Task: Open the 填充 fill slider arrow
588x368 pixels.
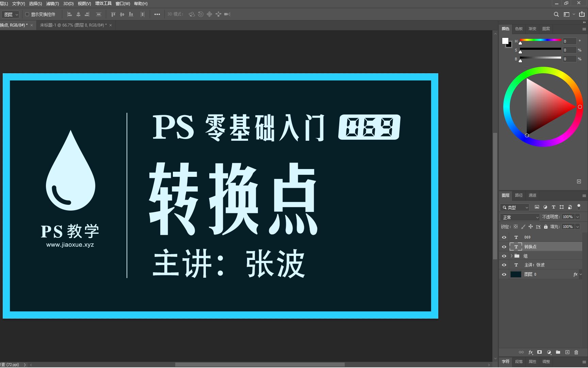Action: coord(577,227)
